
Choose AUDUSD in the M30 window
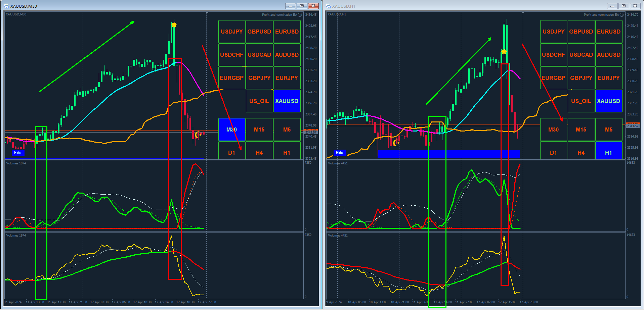click(287, 55)
